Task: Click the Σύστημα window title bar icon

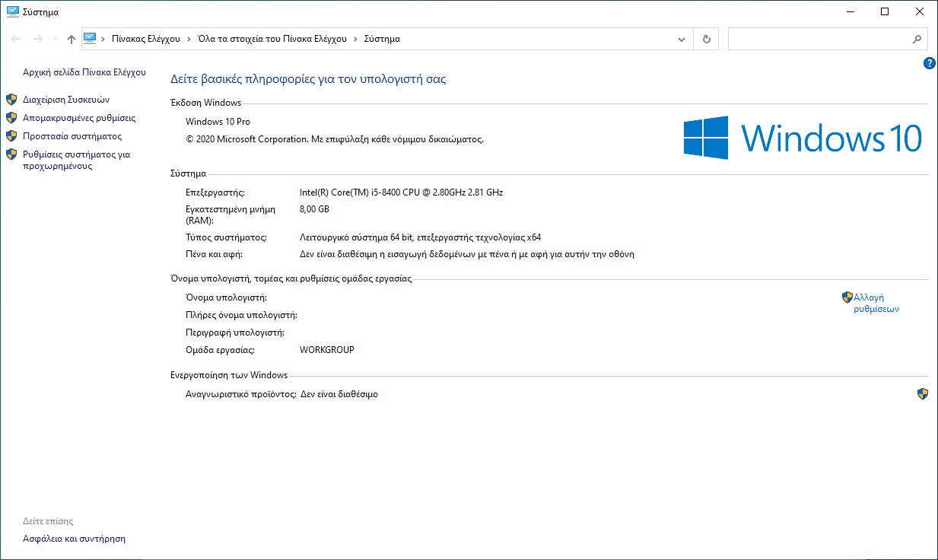Action: (x=12, y=11)
